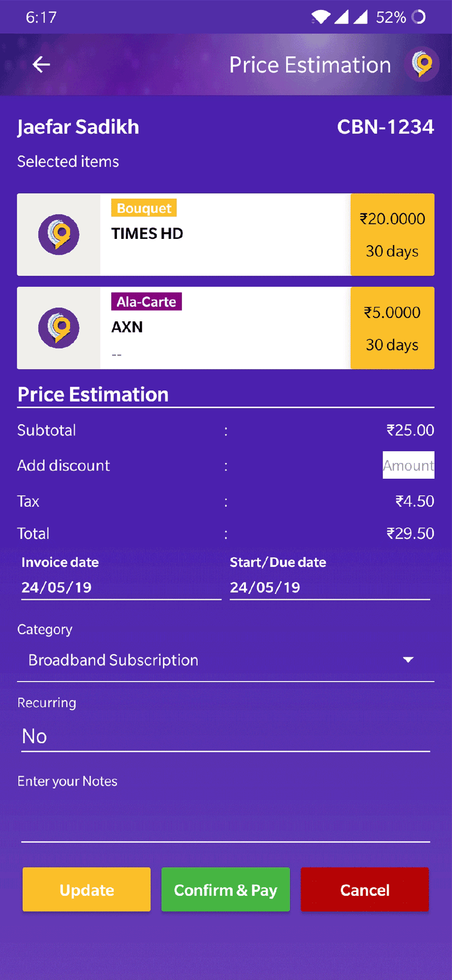The image size is (452, 980).
Task: Tap the app logo beside Price Estimation title
Action: 422,65
